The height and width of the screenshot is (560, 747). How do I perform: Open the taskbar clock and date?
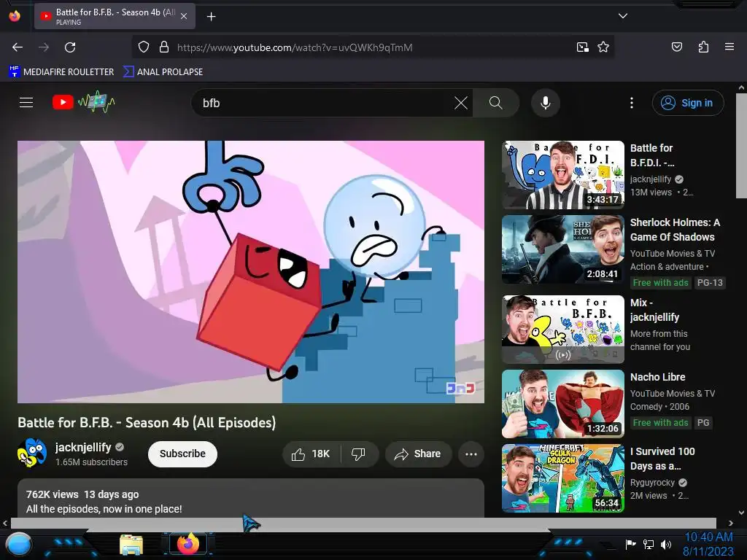click(x=708, y=544)
